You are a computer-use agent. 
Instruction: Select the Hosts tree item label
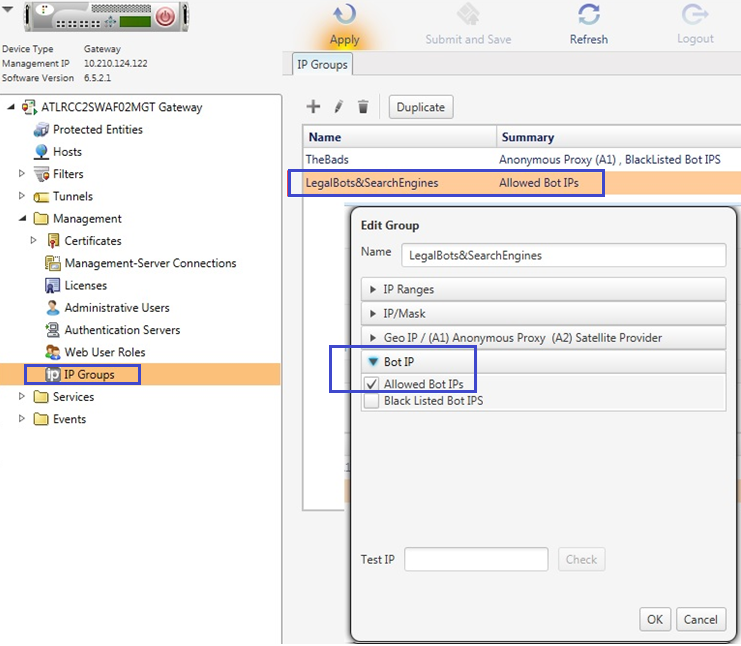pyautogui.click(x=68, y=152)
